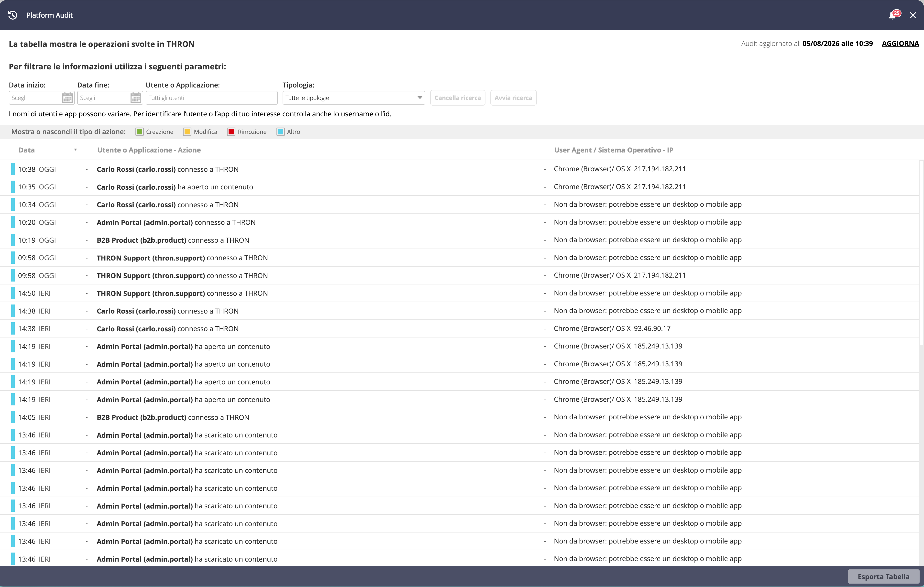Click the Utente o Applicazione - Azione header
Viewport: 924px width, 587px height.
[x=149, y=150]
